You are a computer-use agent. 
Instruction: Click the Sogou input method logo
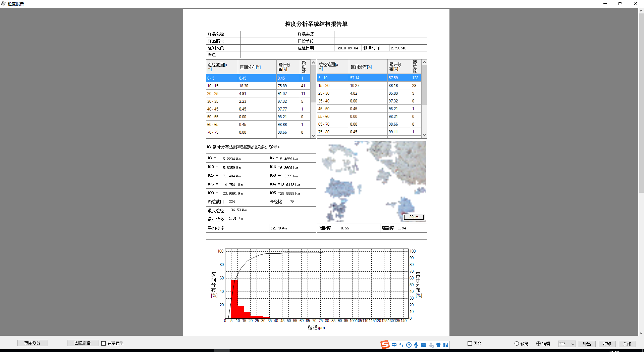[385, 345]
